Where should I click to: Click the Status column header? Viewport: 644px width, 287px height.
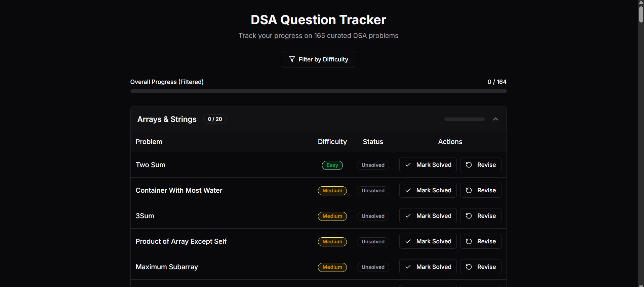pos(373,142)
